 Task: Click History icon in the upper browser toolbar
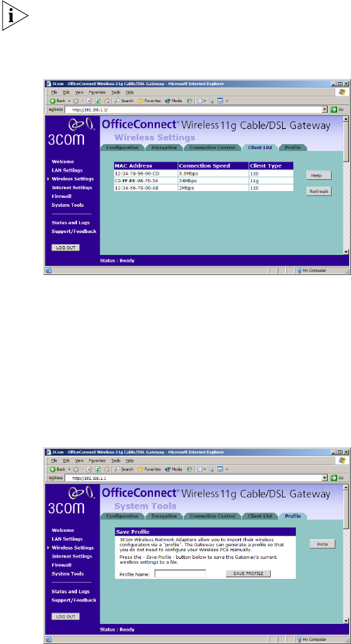click(189, 101)
